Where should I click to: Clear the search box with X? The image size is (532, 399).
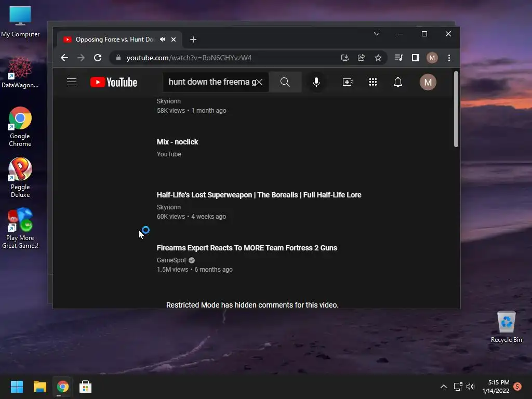(x=259, y=82)
